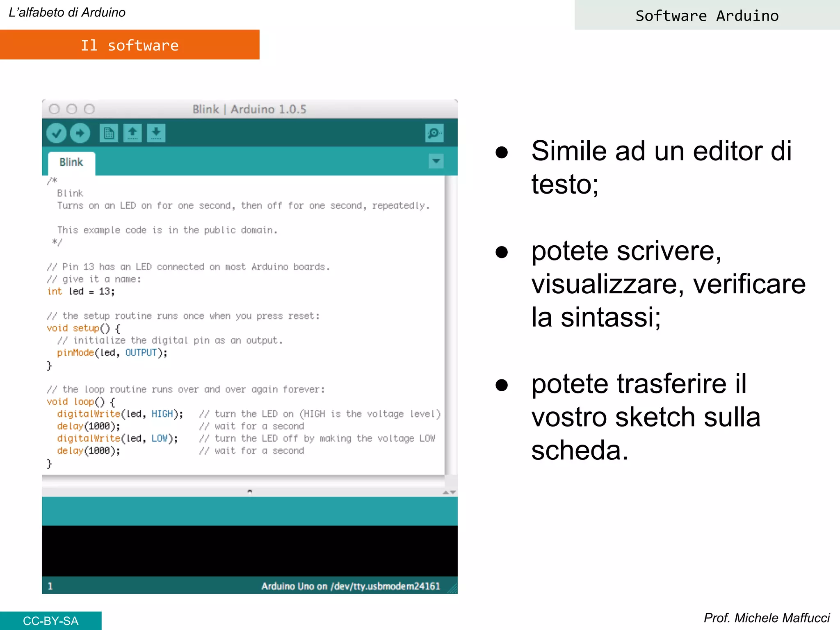Click the console divider handle
This screenshot has width=840, height=630.
(250, 491)
